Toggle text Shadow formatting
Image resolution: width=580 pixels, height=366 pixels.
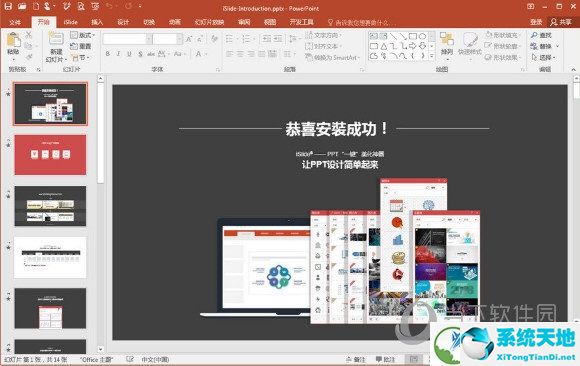click(x=140, y=54)
